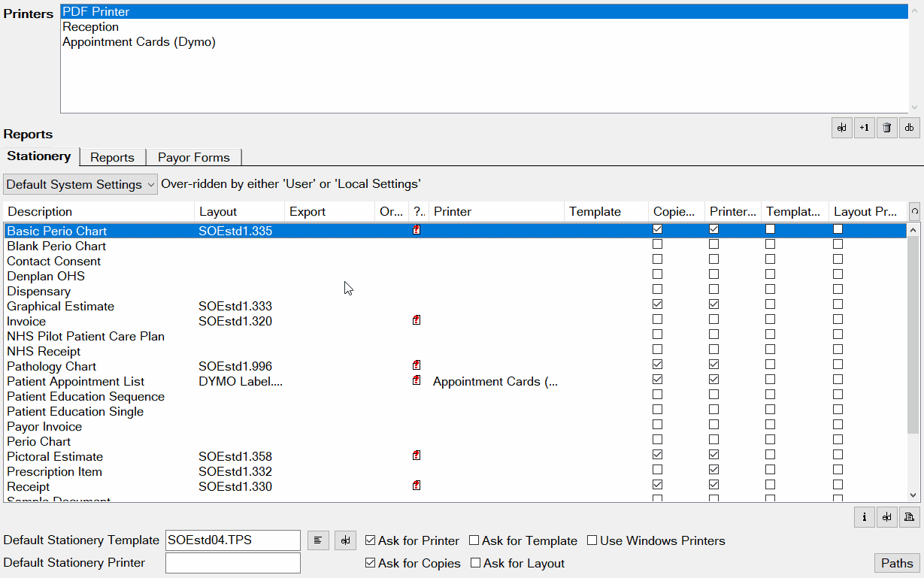This screenshot has width=924, height=578.
Task: Click the 'i' info icon below the grid
Action: tap(864, 517)
